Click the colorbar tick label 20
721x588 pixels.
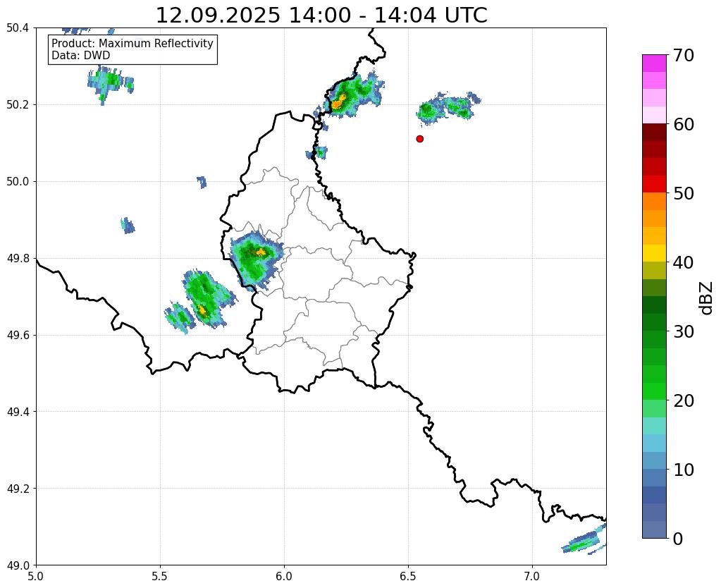pyautogui.click(x=683, y=400)
